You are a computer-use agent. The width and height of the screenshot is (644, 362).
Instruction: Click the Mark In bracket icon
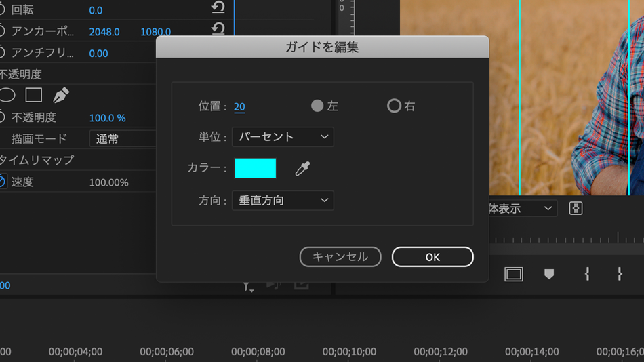pyautogui.click(x=587, y=274)
